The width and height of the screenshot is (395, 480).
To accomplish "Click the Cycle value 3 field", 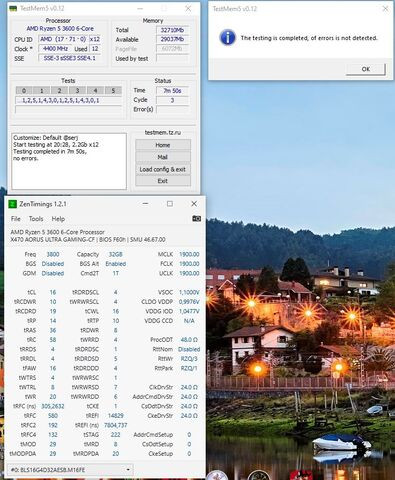I will [x=172, y=100].
